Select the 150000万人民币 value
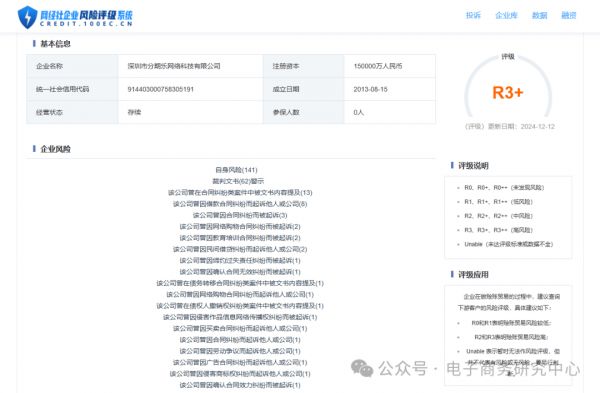The image size is (600, 393). click(378, 66)
